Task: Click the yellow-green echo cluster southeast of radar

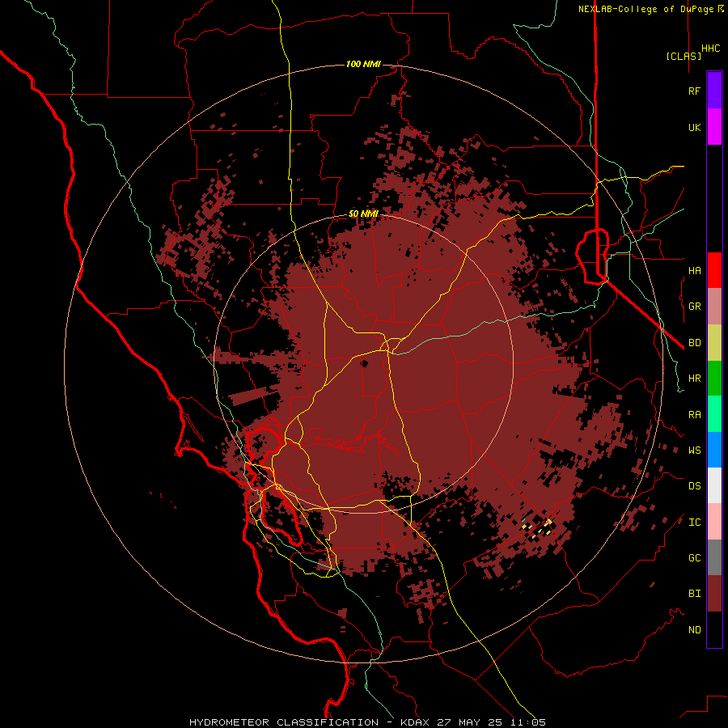Action: click(539, 527)
